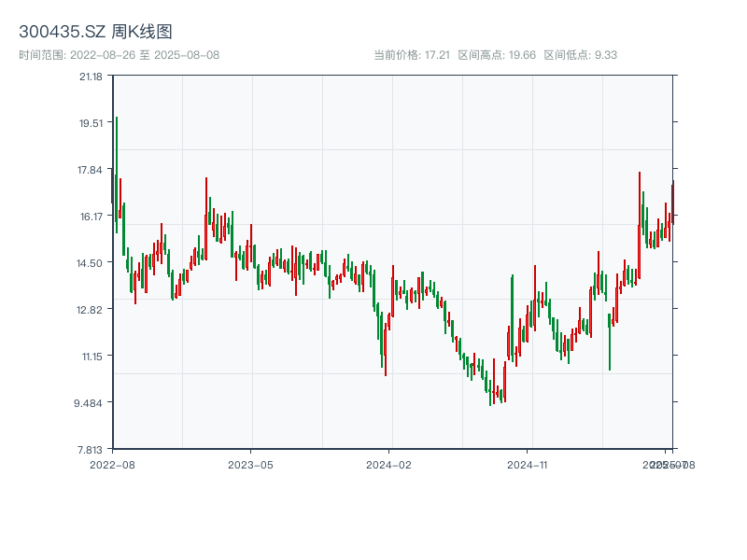Click the period high label 区间高点: 19.66
The width and height of the screenshot is (747, 560).
(x=497, y=55)
